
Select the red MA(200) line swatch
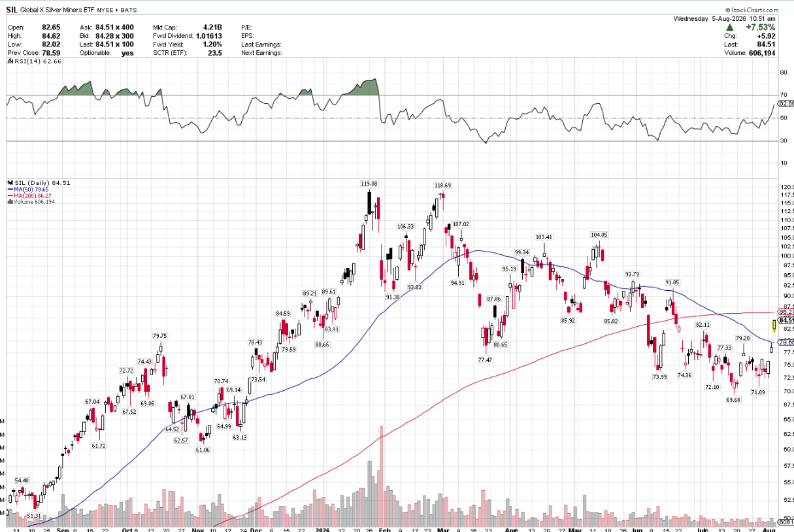[x=9, y=195]
